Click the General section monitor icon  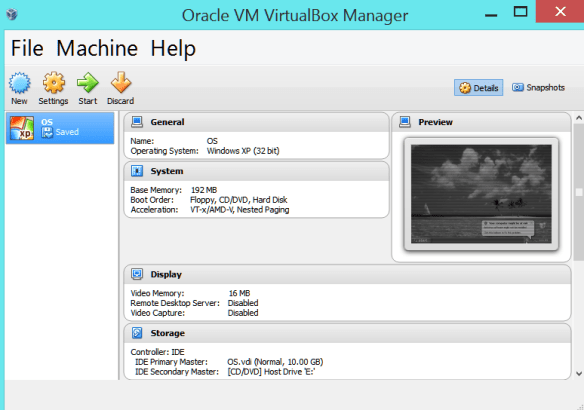pyautogui.click(x=137, y=122)
